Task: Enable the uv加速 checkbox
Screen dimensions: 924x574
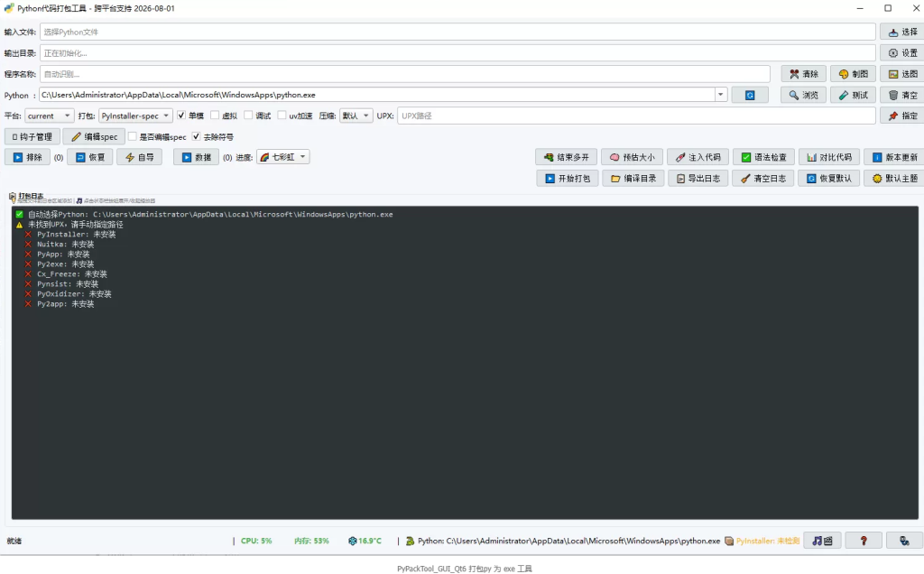Action: (x=282, y=116)
